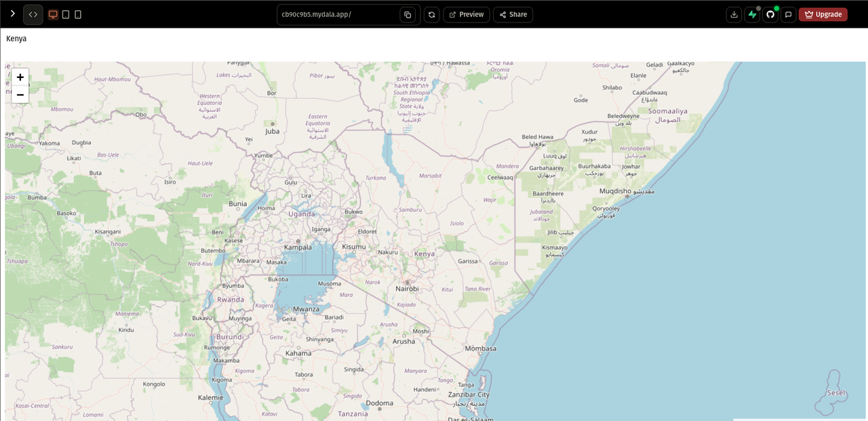Screen dimensions: 868x421
Task: Open the chat message icon
Action: click(x=789, y=14)
